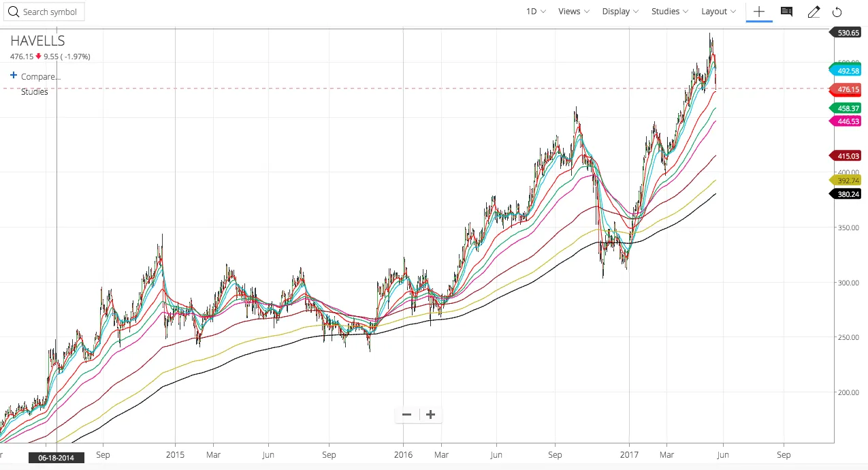Select the yellow 392.74 price swatch

tap(846, 181)
